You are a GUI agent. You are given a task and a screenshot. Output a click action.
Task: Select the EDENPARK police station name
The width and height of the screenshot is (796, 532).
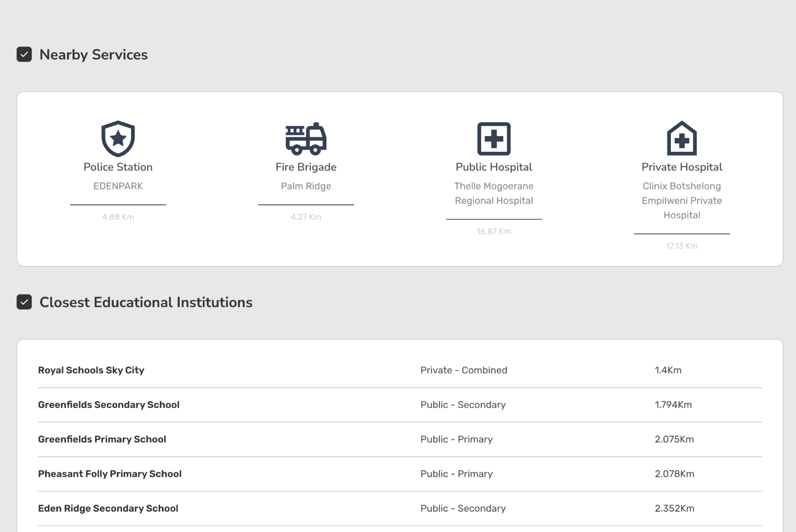click(118, 186)
